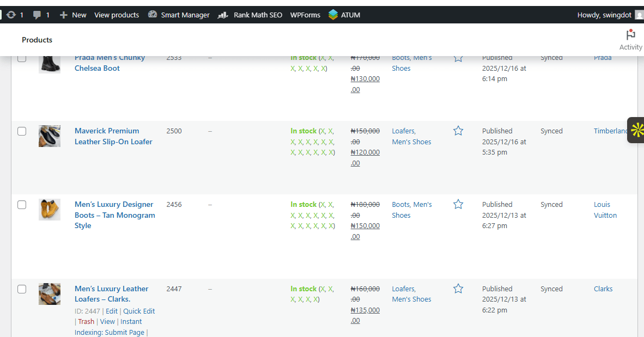Click In stock status in Clarks row
The image size is (644, 337).
(303, 289)
